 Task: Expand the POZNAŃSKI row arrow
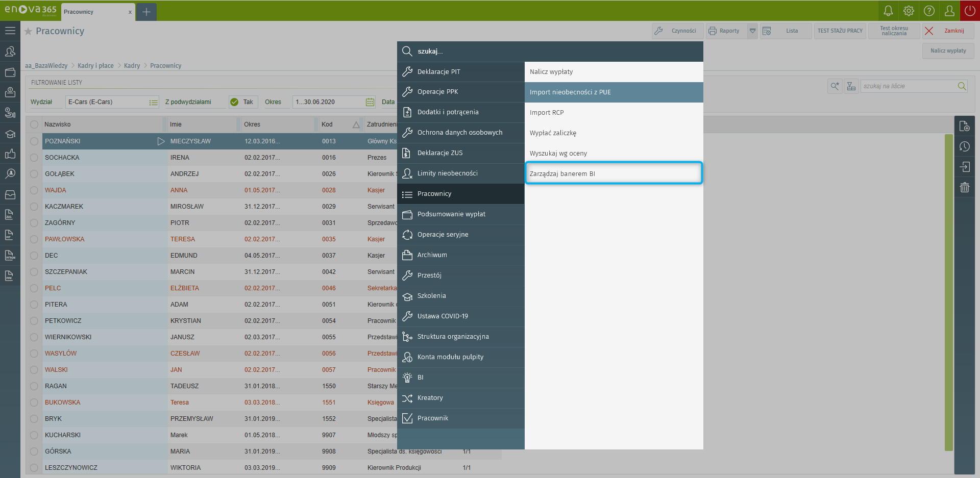pyautogui.click(x=161, y=141)
